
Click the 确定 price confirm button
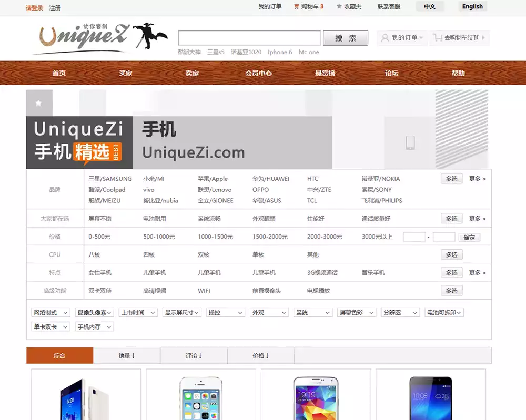pyautogui.click(x=469, y=237)
